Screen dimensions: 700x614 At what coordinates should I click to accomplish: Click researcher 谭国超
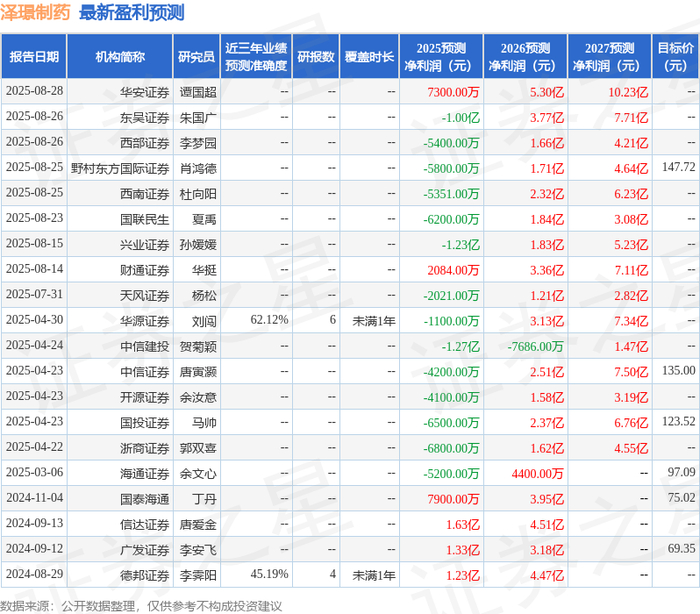[198, 92]
